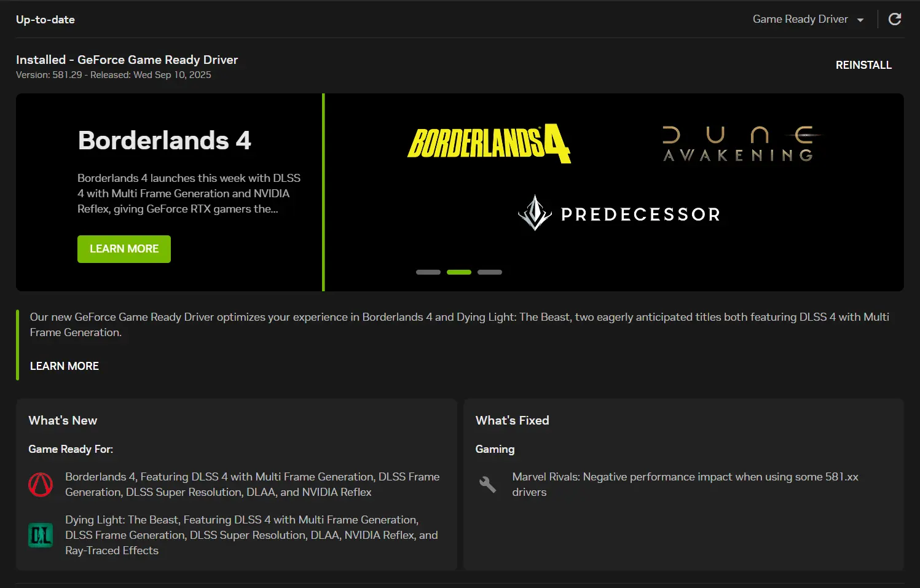Click the large Borderlands 4 banner headline
Screen dimensions: 920x588
click(x=165, y=141)
